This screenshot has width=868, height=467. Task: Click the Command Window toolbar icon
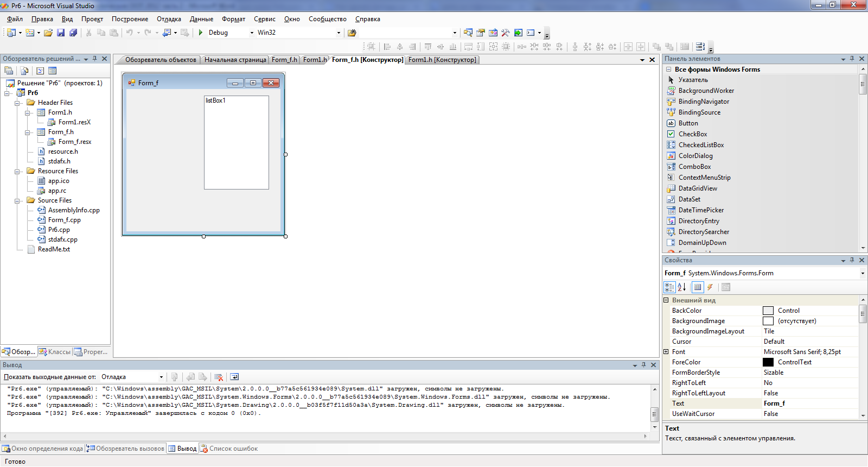[531, 33]
